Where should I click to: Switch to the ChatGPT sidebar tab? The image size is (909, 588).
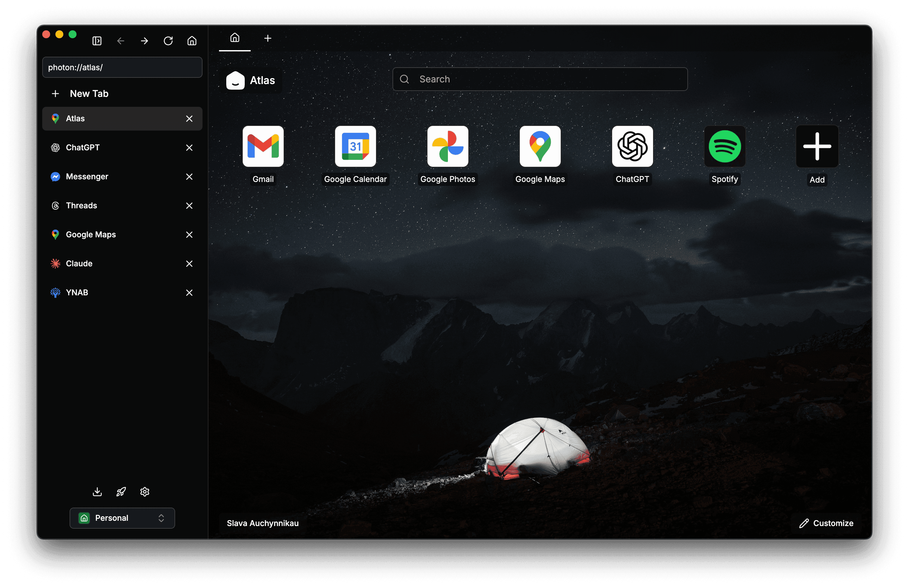122,148
